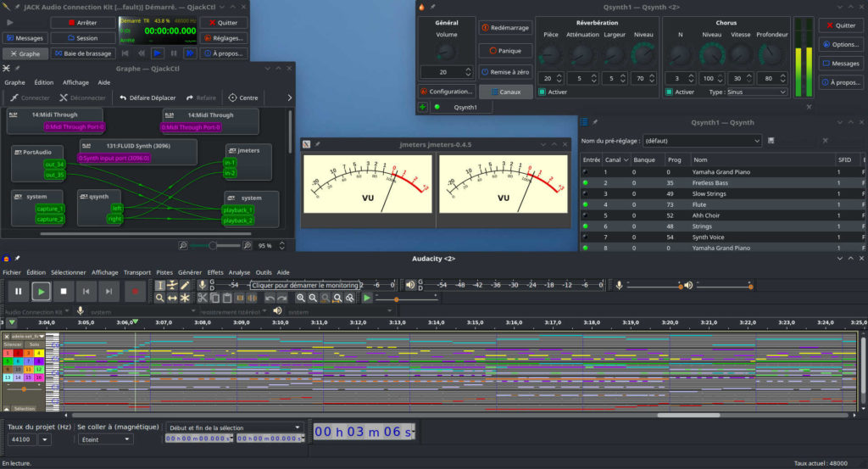Open the Se coller à Éteint dropdown
Viewport: 868px width, 469px height.
click(105, 439)
